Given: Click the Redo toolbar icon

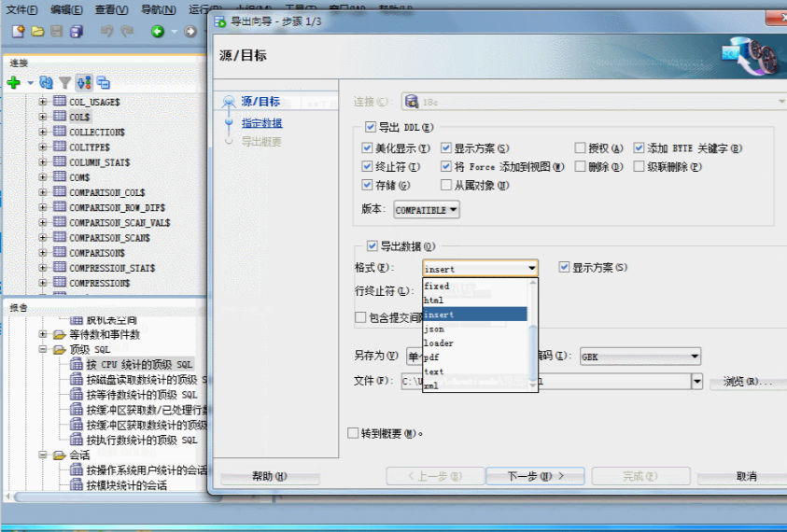Looking at the screenshot, I should (x=127, y=32).
